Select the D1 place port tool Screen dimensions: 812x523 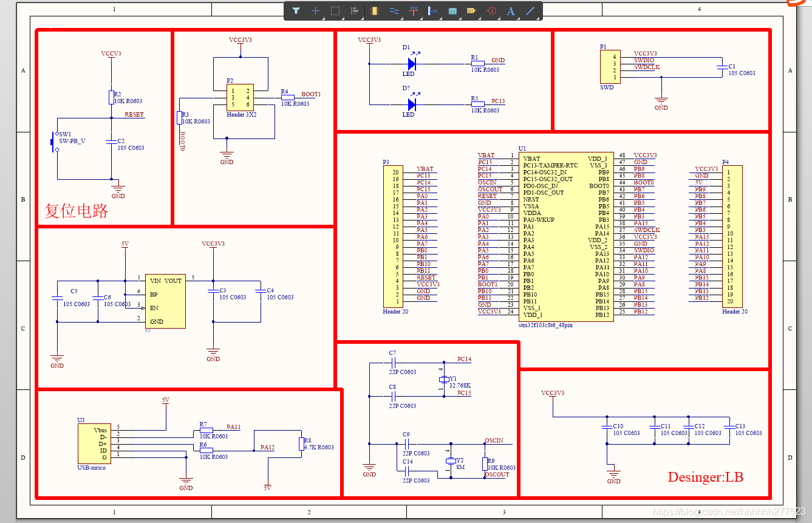[x=471, y=10]
